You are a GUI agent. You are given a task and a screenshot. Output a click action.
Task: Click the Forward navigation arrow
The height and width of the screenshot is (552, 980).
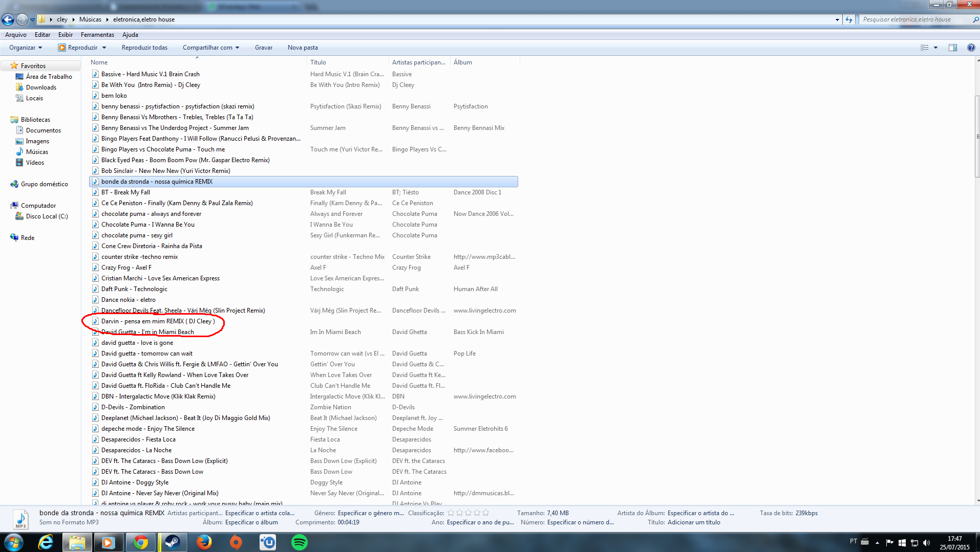22,19
